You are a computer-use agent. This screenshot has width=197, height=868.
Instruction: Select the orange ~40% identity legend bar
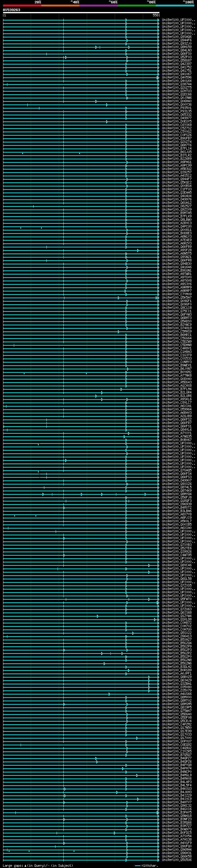click(60, 6)
